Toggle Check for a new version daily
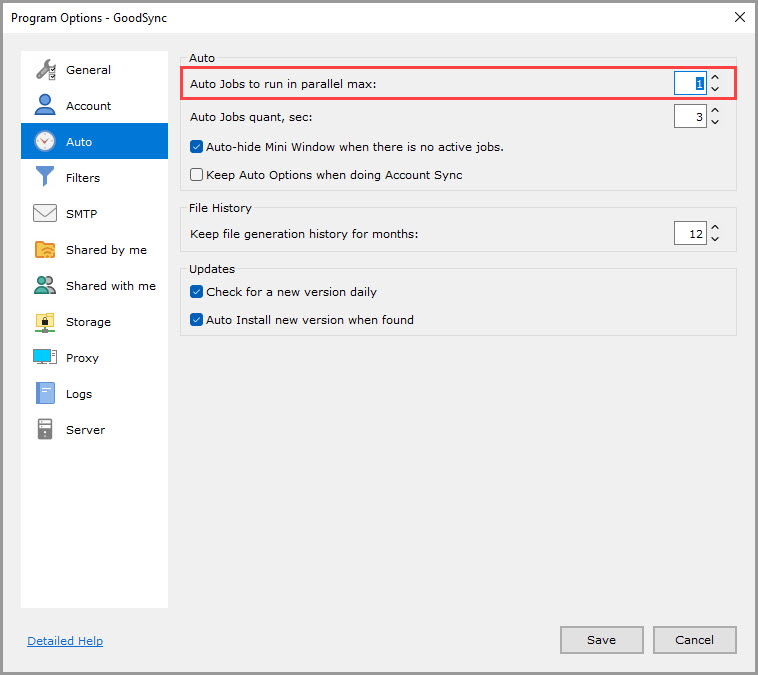 [196, 292]
